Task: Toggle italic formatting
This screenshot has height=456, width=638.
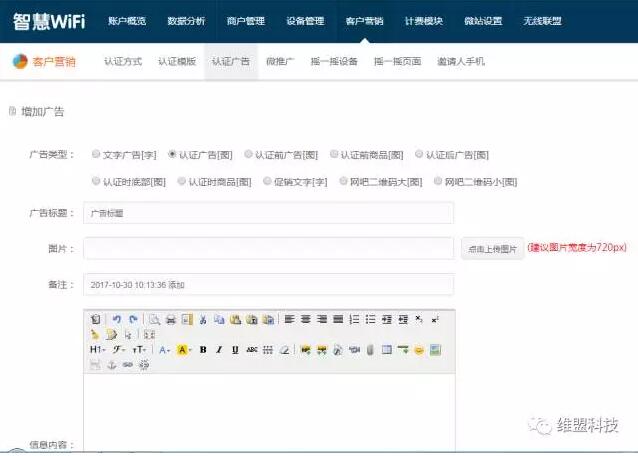Action: [219, 350]
